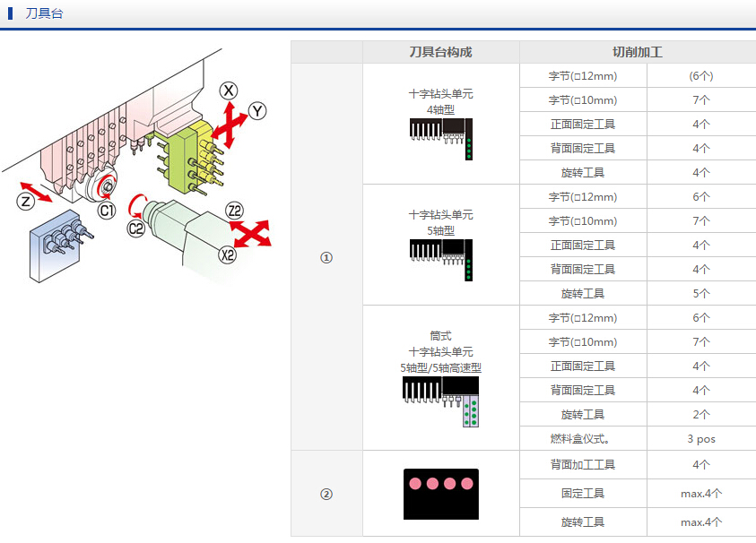Image resolution: width=756 pixels, height=543 pixels.
Task: Click the 切削加工 column header
Action: [638, 52]
